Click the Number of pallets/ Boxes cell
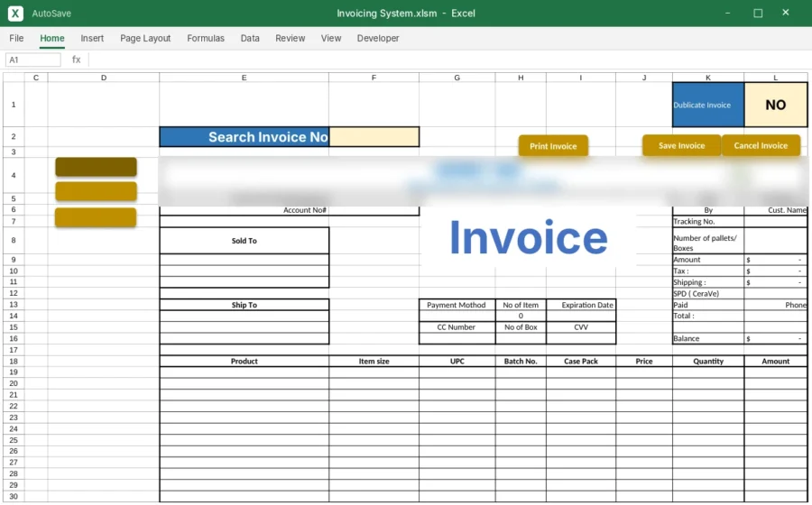The width and height of the screenshot is (812, 505). 708,241
